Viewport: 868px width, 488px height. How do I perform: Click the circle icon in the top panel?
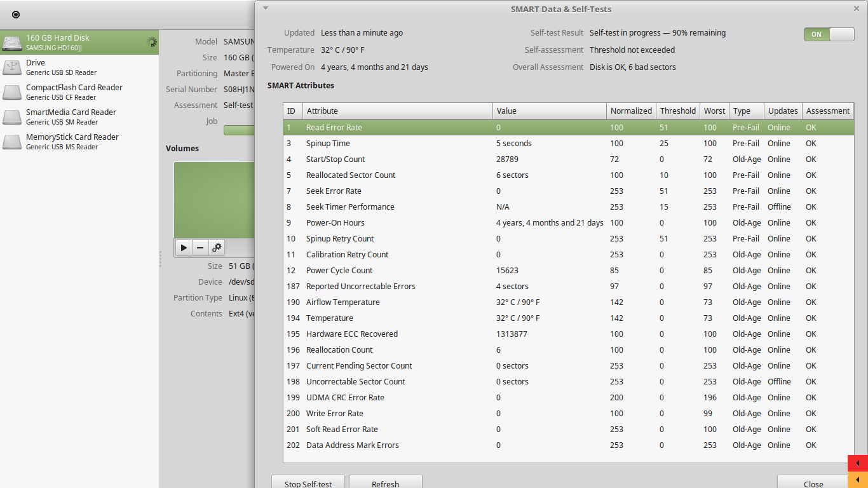(16, 15)
